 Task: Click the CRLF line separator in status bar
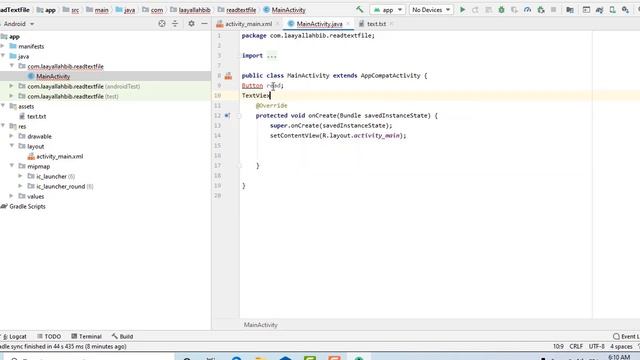576,346
